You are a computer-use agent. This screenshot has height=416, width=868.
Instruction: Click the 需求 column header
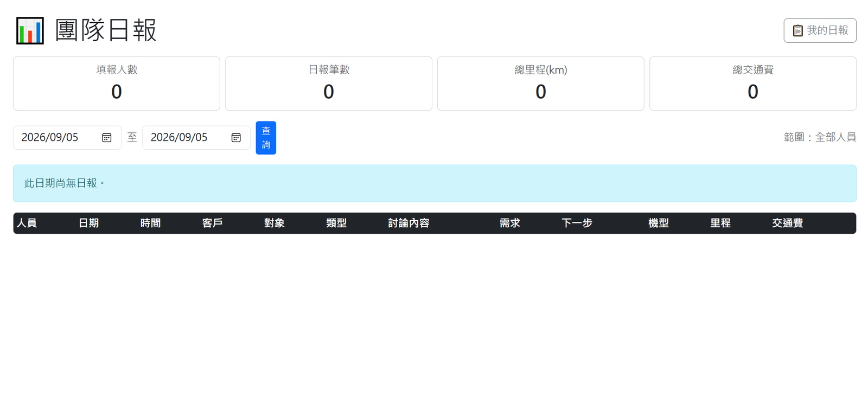[x=510, y=223]
